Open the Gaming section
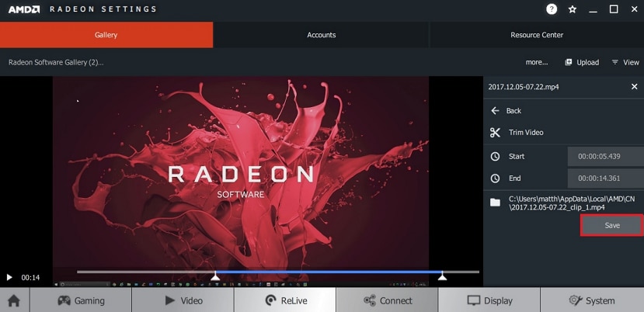This screenshot has width=644, height=312. pyautogui.click(x=81, y=300)
